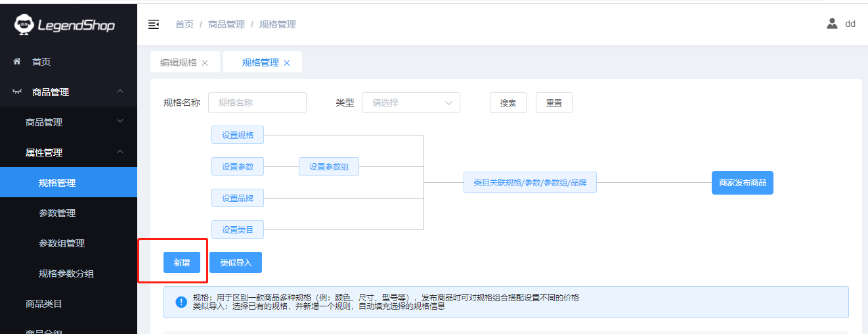The image size is (868, 334).
Task: Expand the 商品管理 submenu chevron
Action: (120, 122)
